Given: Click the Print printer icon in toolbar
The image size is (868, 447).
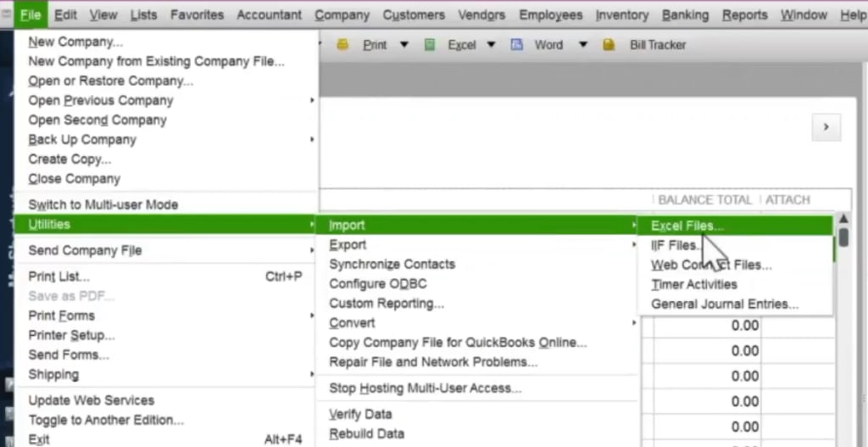Looking at the screenshot, I should tap(342, 45).
